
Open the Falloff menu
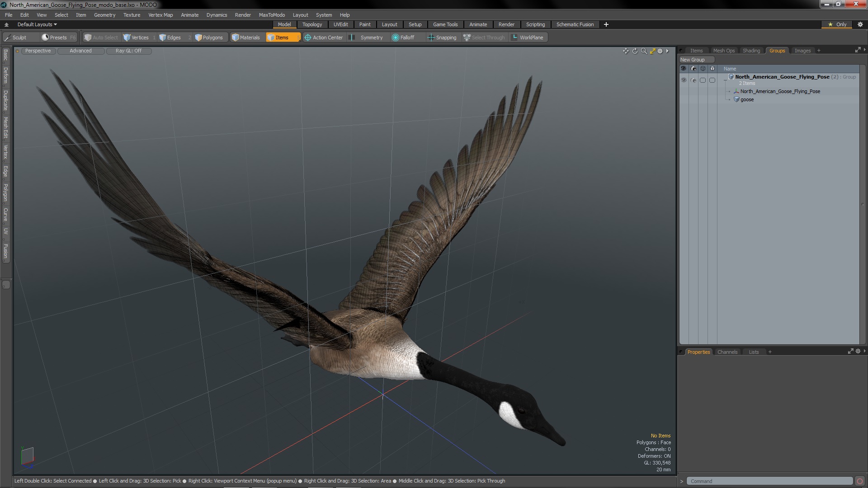point(403,38)
